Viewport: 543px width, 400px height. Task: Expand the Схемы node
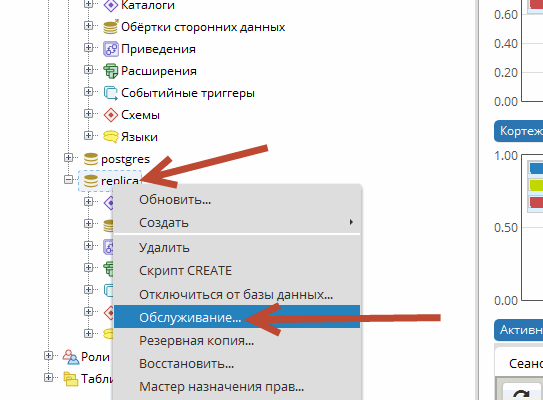[x=89, y=114]
